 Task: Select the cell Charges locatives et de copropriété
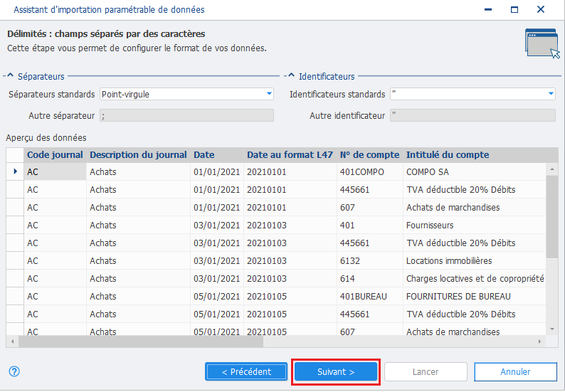[x=475, y=278]
